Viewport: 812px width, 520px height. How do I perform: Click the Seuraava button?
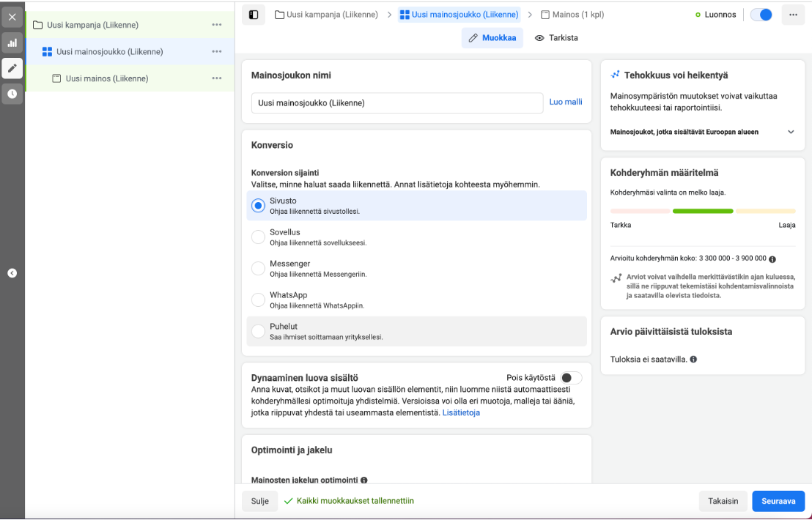coord(778,501)
